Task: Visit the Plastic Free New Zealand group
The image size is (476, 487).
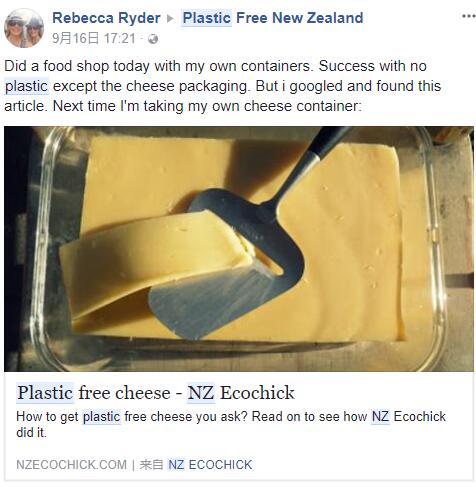Action: pos(273,18)
